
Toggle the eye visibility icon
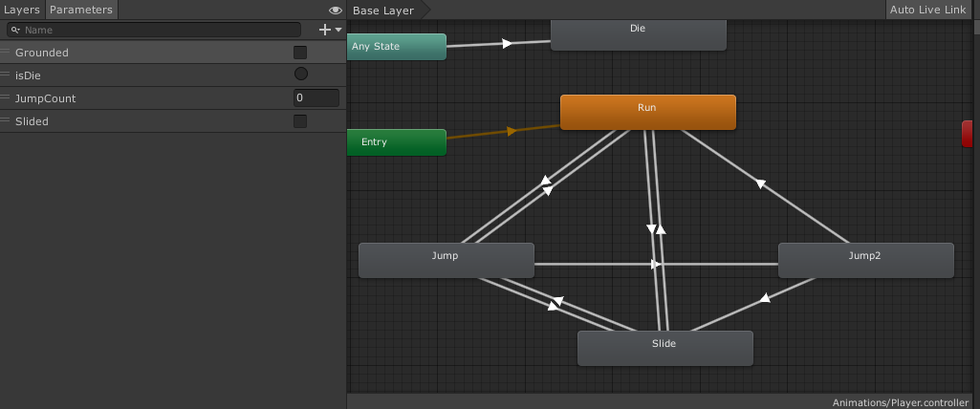click(x=336, y=11)
